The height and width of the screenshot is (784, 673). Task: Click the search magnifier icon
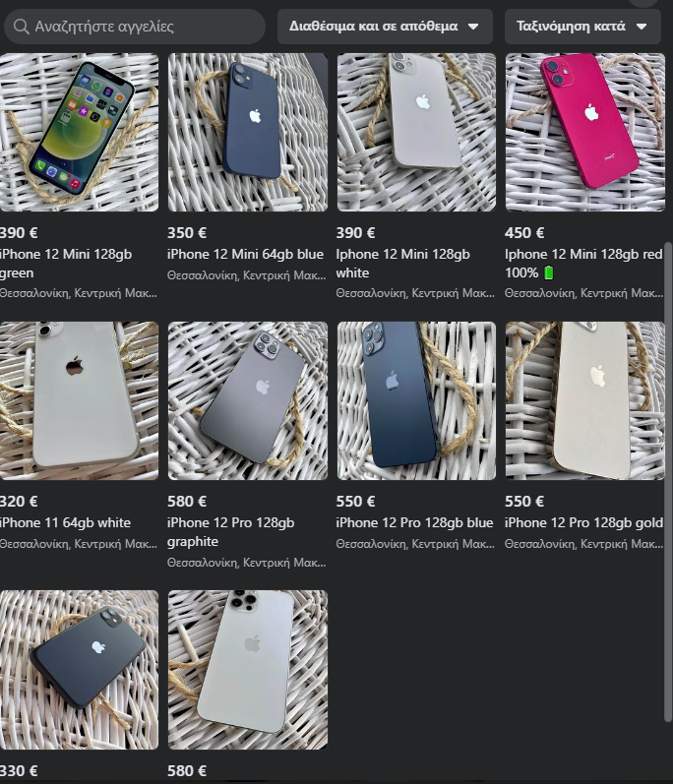(21, 26)
